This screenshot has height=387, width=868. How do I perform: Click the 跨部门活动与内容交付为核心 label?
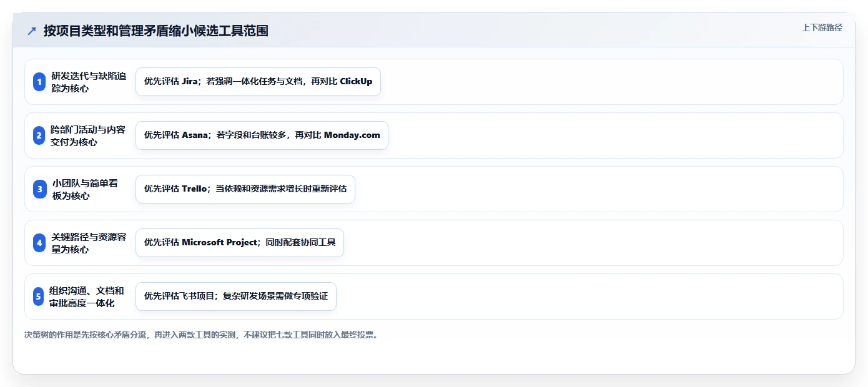tap(88, 135)
